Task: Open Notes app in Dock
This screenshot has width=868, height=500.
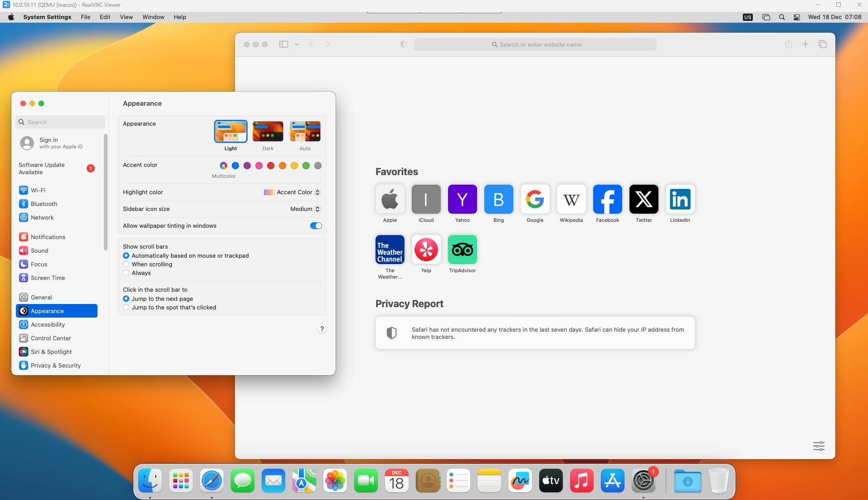Action: click(489, 480)
